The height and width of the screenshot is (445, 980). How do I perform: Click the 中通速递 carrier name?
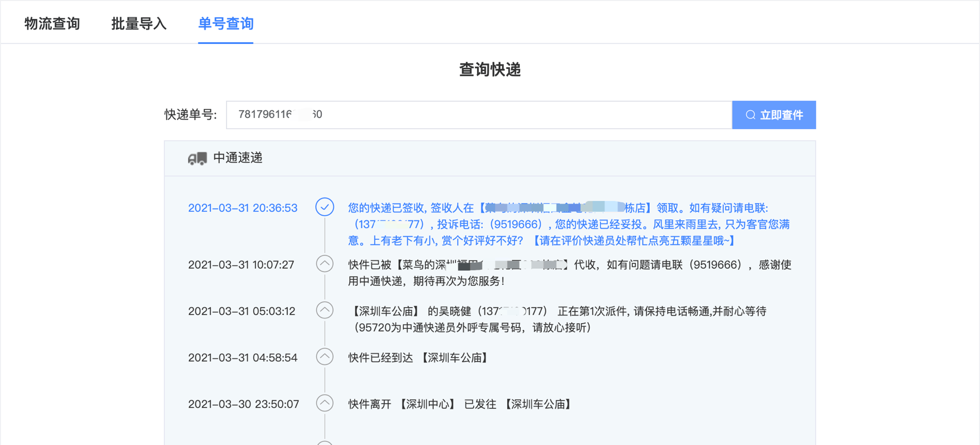[x=238, y=158]
